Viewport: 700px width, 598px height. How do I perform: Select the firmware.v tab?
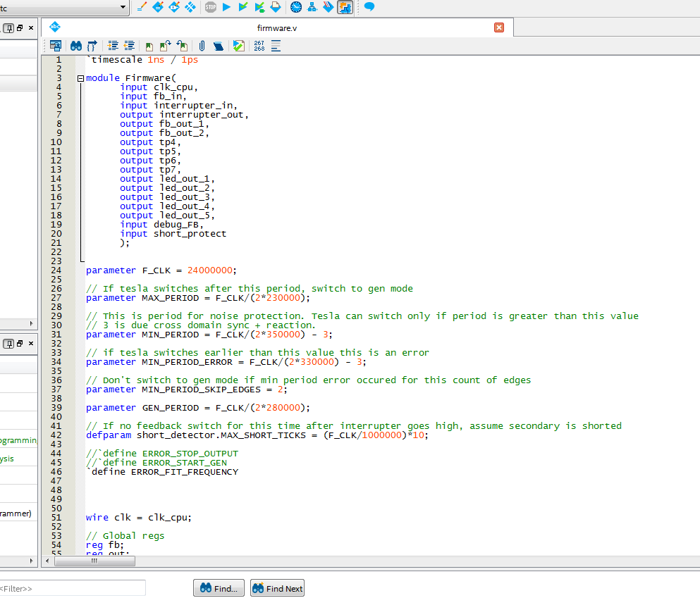(x=276, y=27)
